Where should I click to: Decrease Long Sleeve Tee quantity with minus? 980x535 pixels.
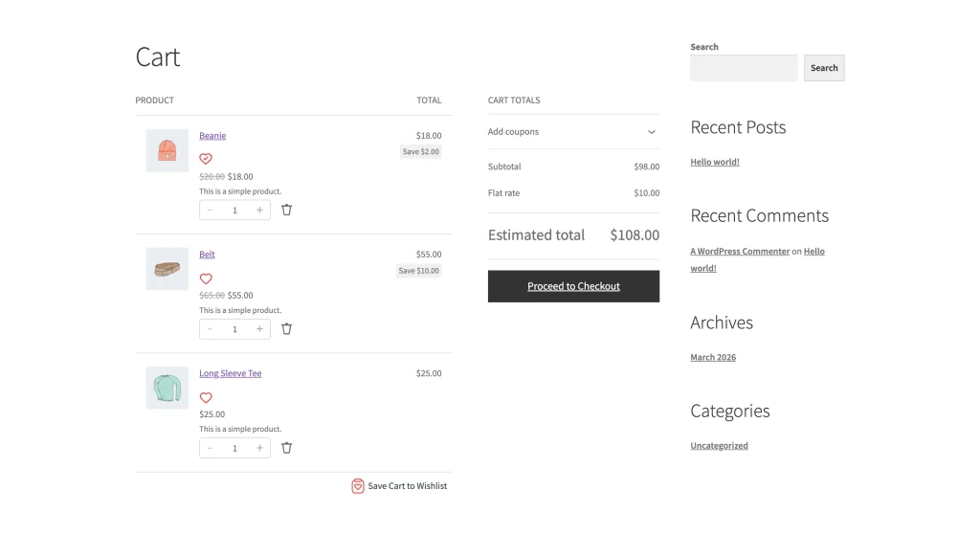click(x=210, y=448)
